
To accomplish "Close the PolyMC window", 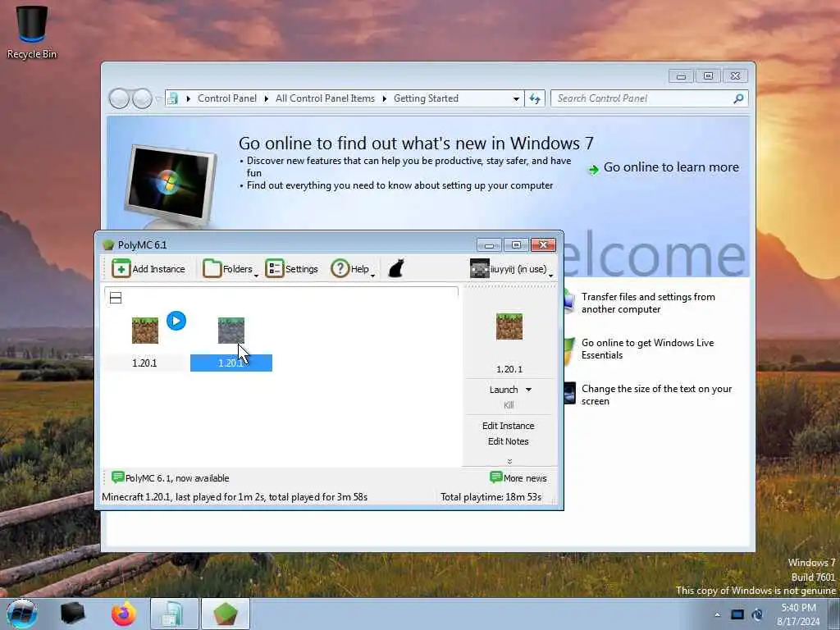I will (543, 244).
